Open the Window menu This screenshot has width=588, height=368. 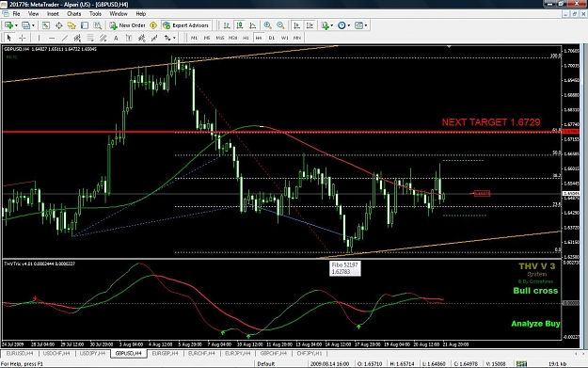pyautogui.click(x=119, y=14)
